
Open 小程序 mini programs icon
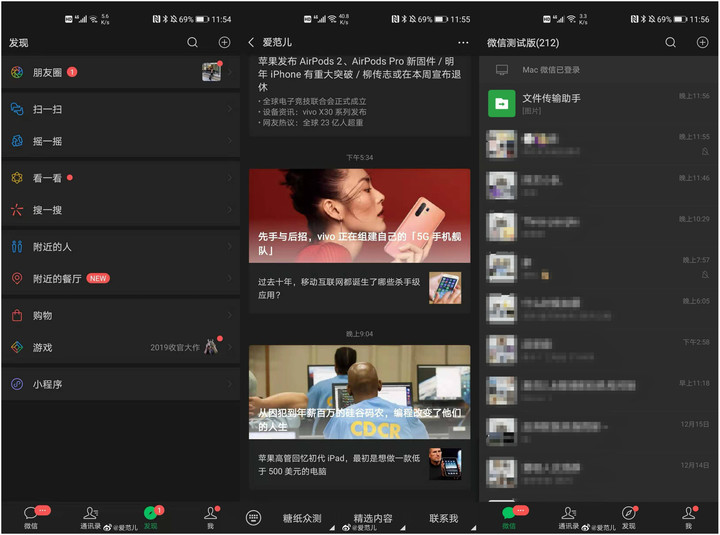point(17,384)
